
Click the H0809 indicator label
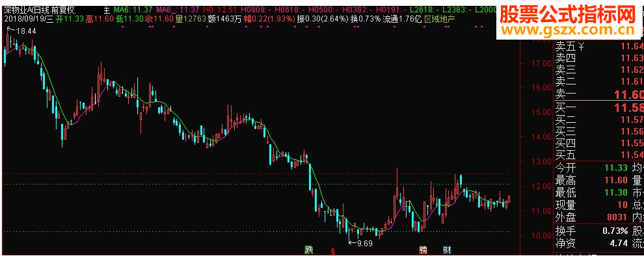(x=256, y=10)
